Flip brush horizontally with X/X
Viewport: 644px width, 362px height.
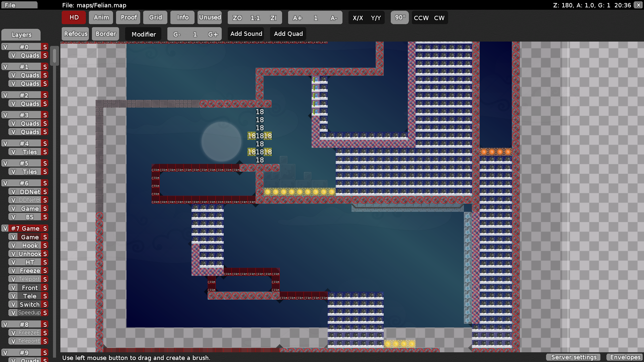tap(358, 18)
